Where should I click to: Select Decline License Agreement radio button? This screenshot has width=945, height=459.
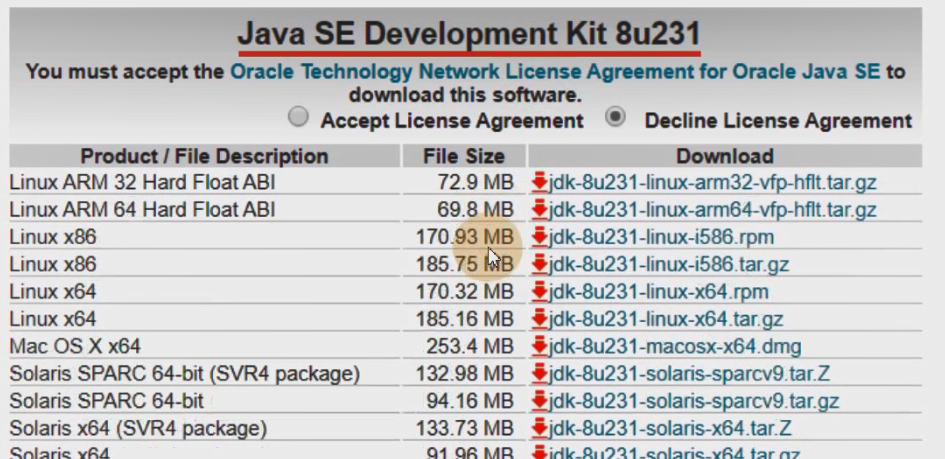pos(616,117)
